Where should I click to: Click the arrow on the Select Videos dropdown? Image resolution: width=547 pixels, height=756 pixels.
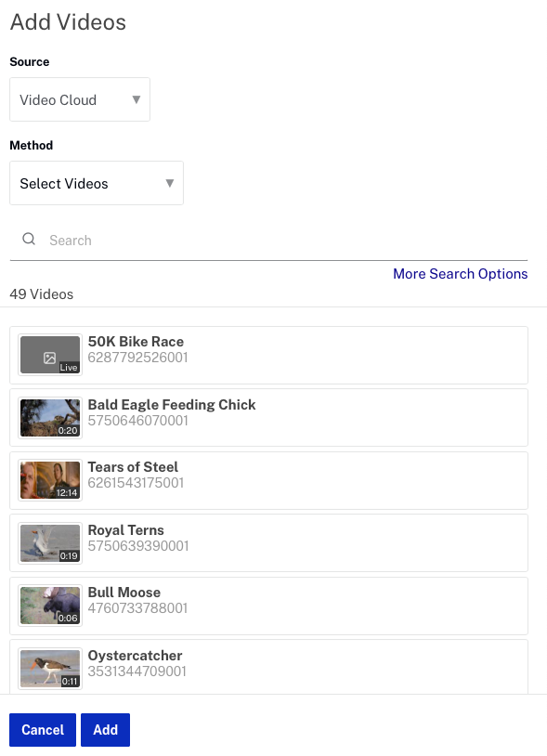pos(170,183)
